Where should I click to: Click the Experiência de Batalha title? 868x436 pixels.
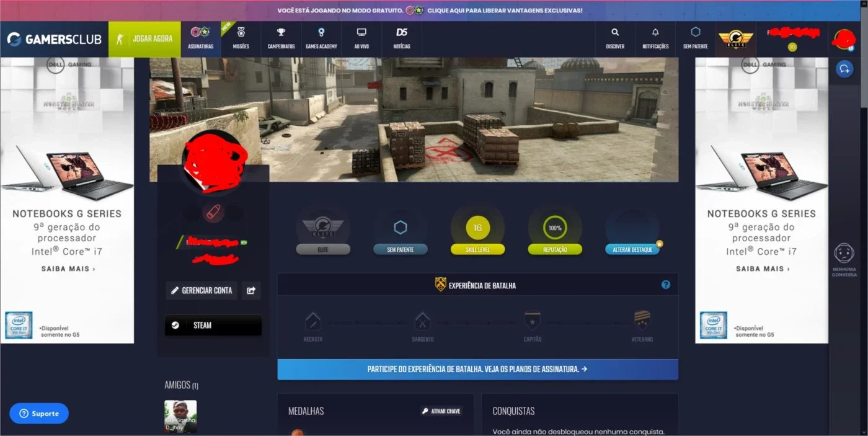482,285
